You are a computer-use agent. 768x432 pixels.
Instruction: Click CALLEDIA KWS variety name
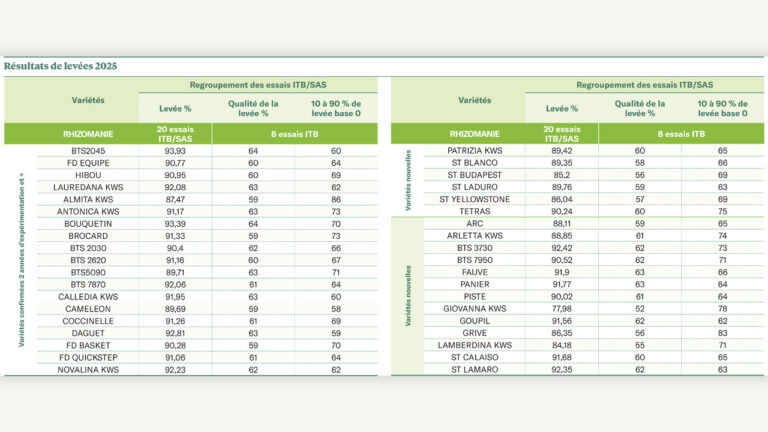pyautogui.click(x=88, y=297)
